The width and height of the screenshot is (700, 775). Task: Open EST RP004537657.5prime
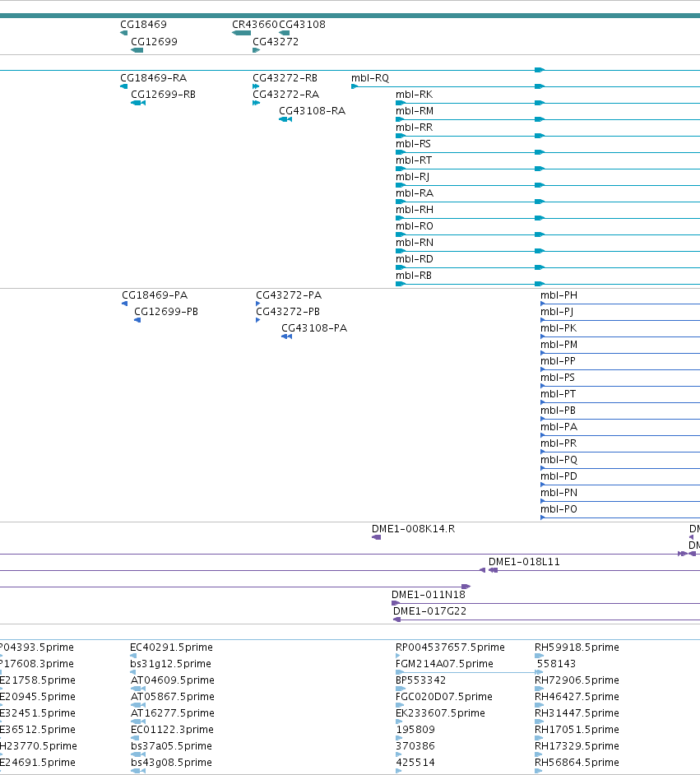coord(450,647)
